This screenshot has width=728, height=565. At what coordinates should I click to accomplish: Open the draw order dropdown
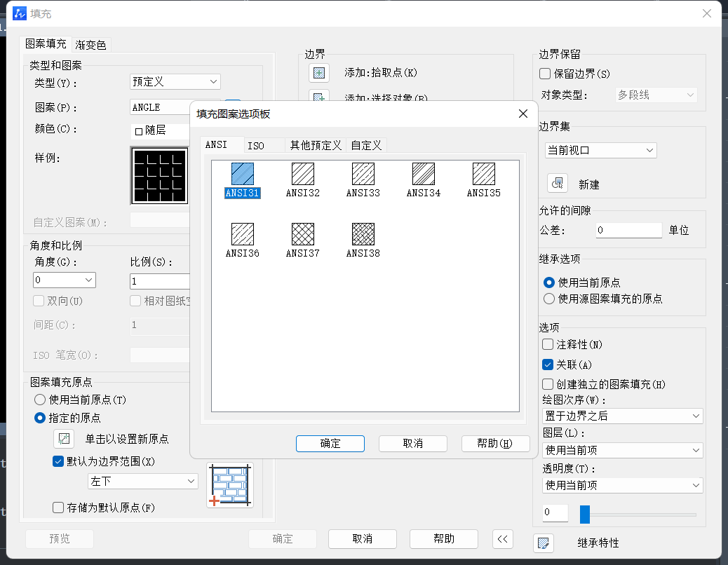(623, 416)
